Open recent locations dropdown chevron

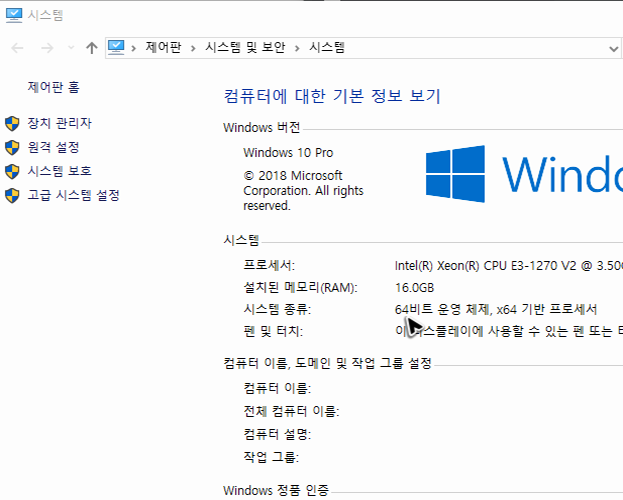pyautogui.click(x=71, y=48)
